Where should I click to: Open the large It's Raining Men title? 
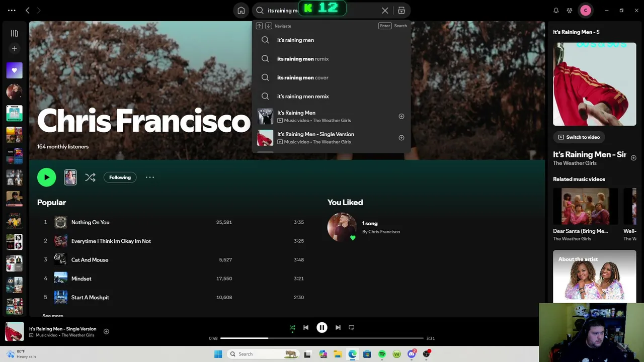click(590, 154)
